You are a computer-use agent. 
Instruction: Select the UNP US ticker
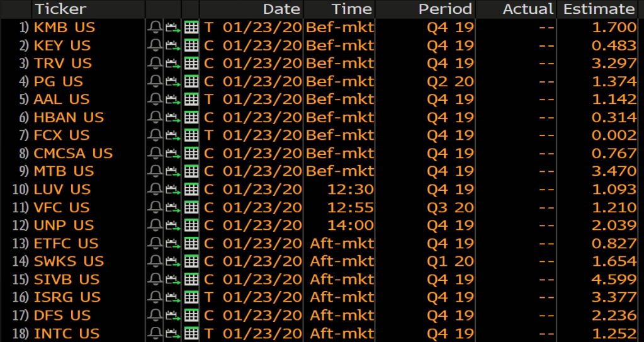point(64,225)
